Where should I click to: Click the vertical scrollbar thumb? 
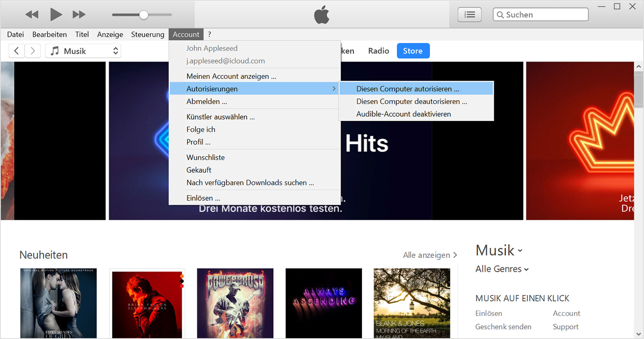[639, 89]
